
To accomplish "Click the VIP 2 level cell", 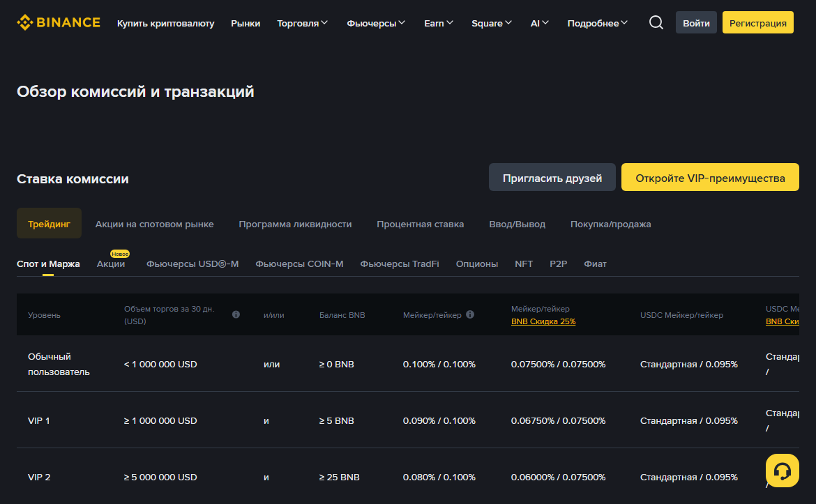I will point(39,477).
